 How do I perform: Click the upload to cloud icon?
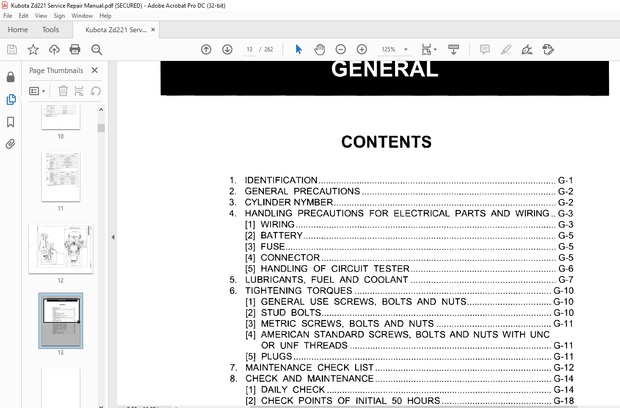54,49
